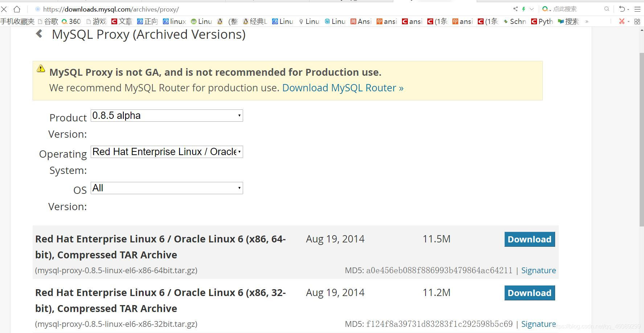Go back using arrow beside MySQL Proxy title
644x333 pixels.
pyautogui.click(x=39, y=34)
